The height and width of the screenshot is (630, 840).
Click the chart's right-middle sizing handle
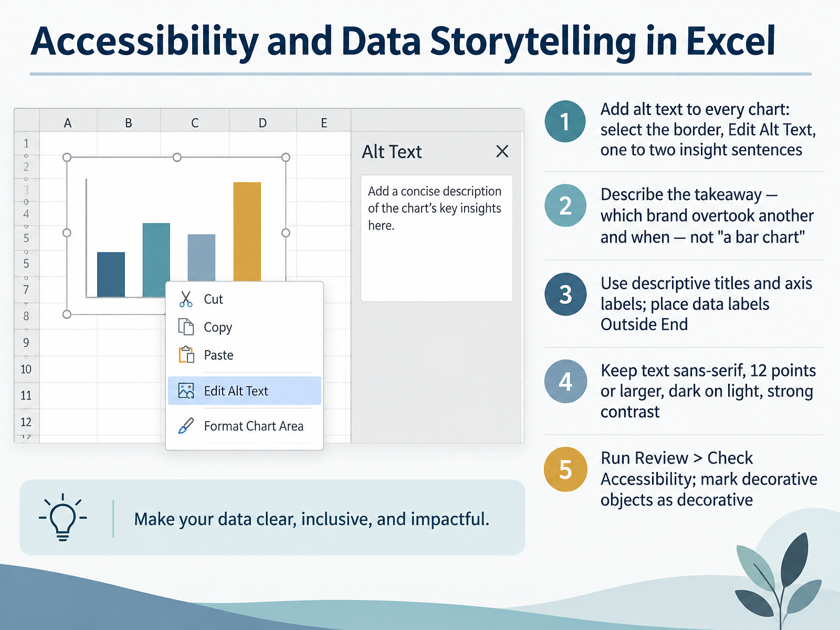[286, 233]
